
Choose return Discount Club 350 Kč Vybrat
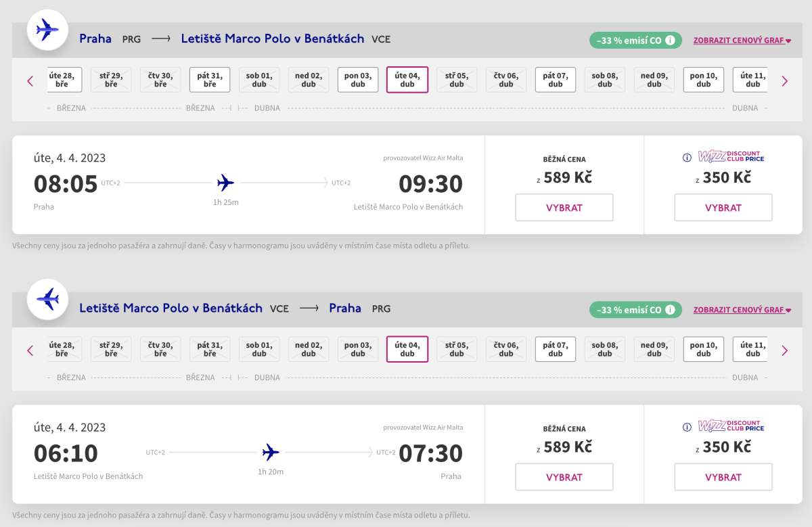click(x=723, y=477)
